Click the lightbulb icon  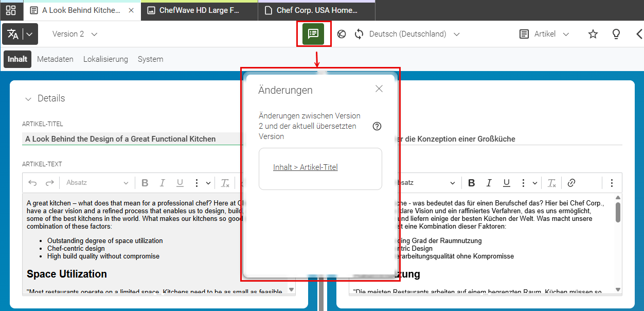coord(616,34)
